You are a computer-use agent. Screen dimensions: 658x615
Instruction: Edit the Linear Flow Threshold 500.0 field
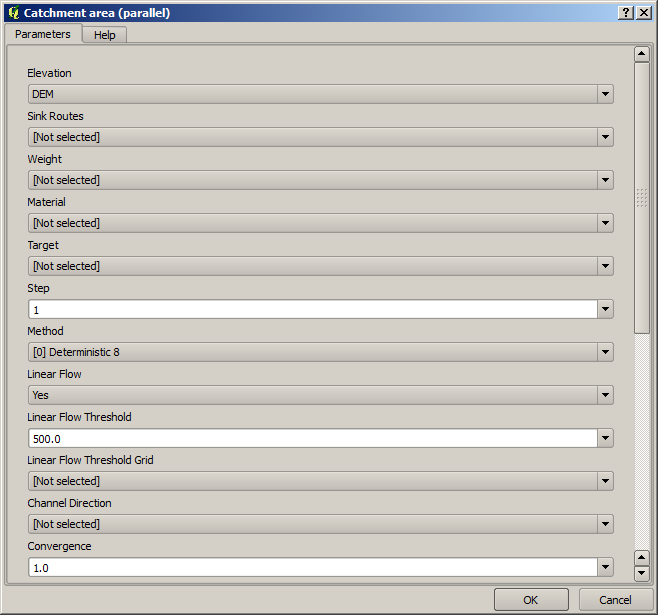pos(312,438)
